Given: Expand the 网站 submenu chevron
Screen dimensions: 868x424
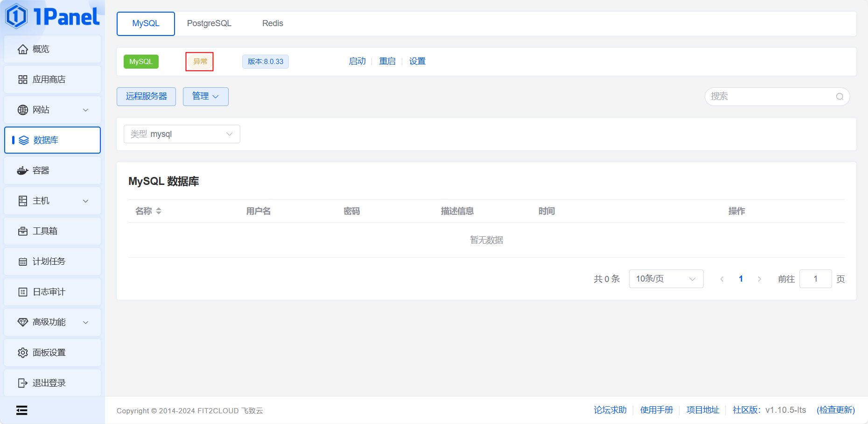Looking at the screenshot, I should [86, 110].
